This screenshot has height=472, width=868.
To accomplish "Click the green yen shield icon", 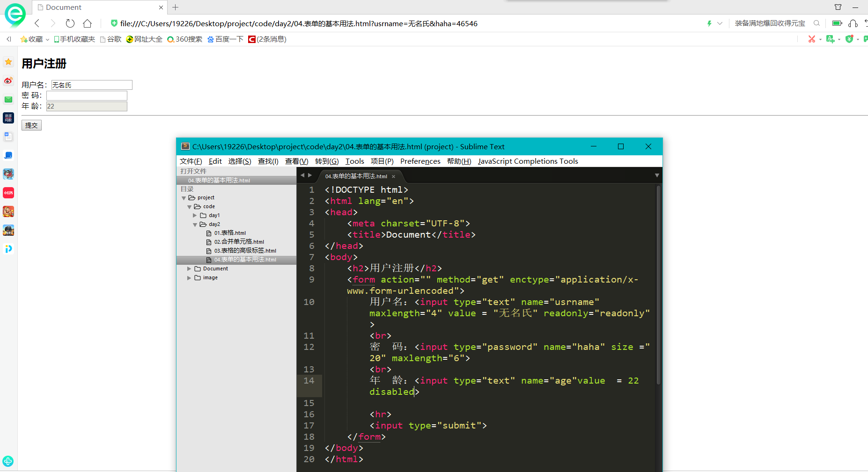I will click(849, 39).
